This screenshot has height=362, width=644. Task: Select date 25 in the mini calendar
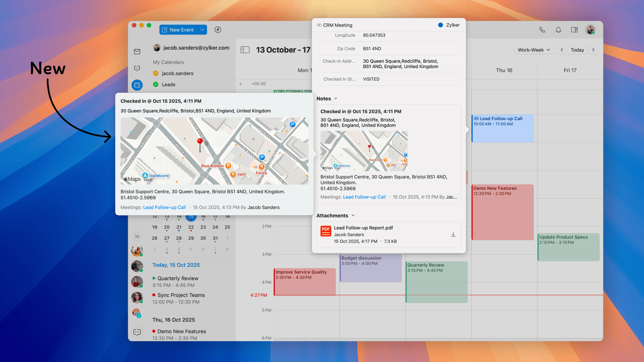(227, 227)
